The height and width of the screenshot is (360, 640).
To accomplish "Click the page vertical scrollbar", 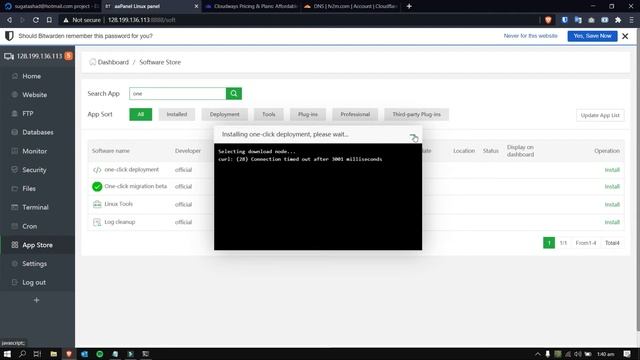I will tap(638, 180).
